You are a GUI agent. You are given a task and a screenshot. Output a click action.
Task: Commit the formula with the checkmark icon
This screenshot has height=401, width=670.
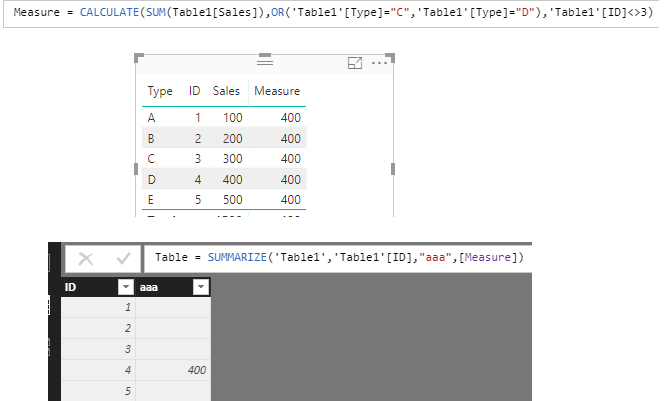[123, 258]
